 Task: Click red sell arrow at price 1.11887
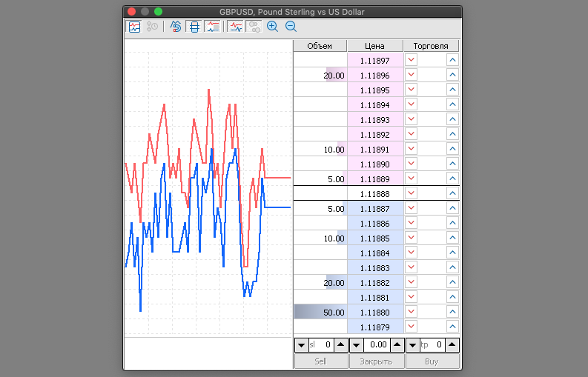[x=411, y=208]
